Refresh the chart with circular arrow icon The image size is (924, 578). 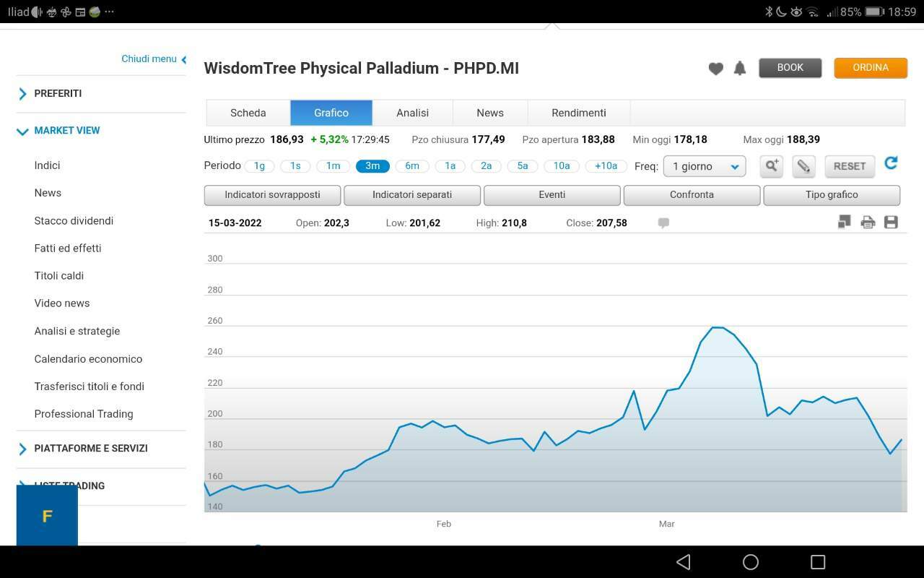pyautogui.click(x=891, y=163)
